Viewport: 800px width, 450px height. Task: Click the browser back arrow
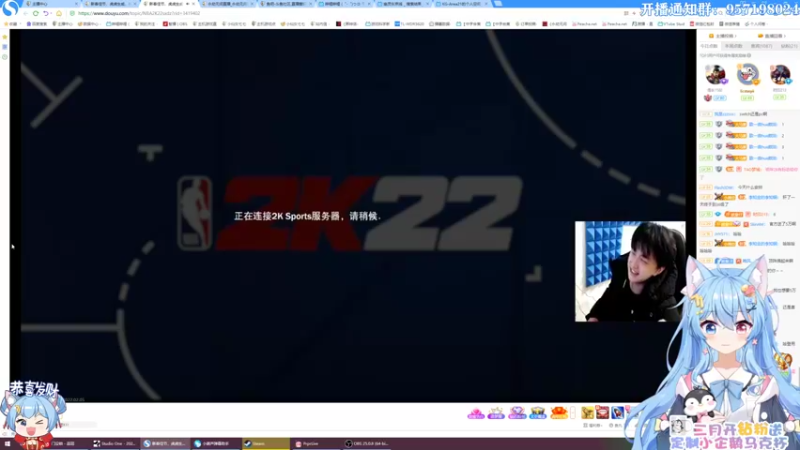[24, 13]
